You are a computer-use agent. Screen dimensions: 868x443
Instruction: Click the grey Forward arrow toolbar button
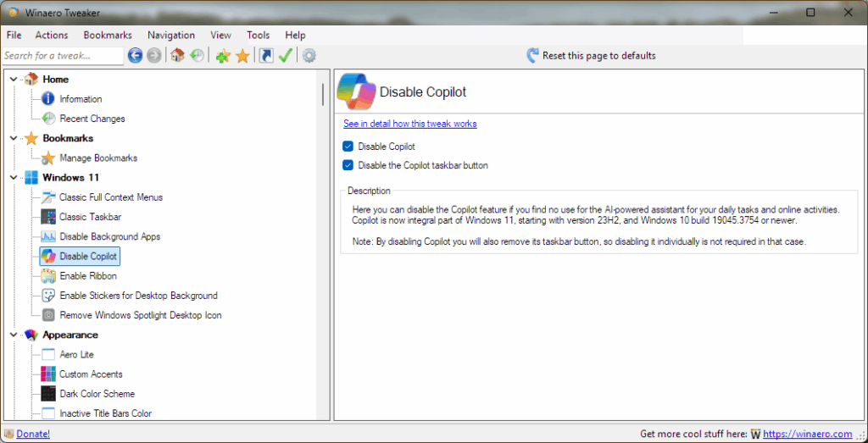(154, 55)
